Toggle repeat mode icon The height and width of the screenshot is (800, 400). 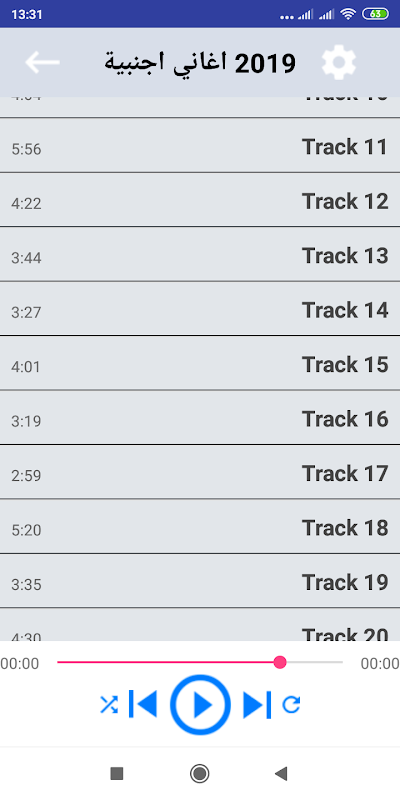tap(291, 705)
